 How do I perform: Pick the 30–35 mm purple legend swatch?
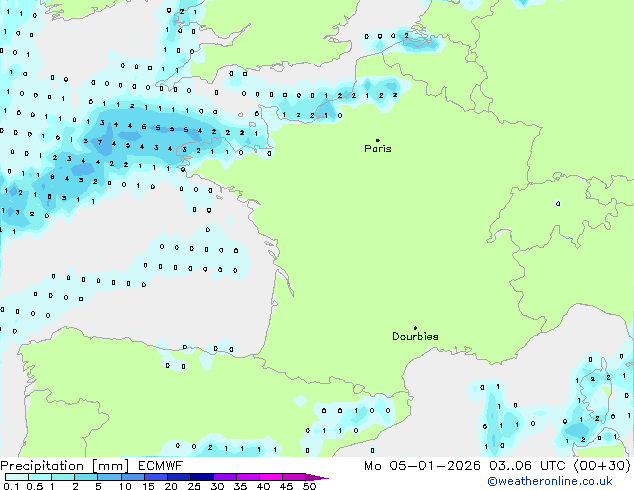point(225,477)
